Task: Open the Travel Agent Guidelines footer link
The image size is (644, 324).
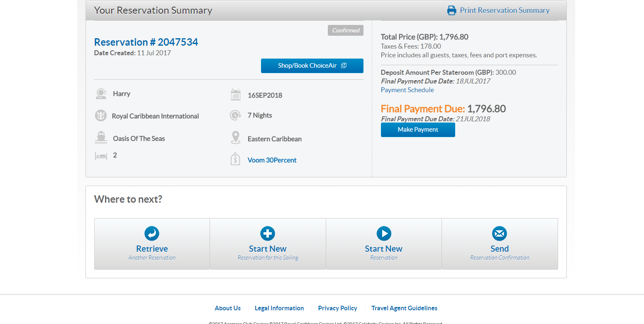Action: pyautogui.click(x=404, y=308)
